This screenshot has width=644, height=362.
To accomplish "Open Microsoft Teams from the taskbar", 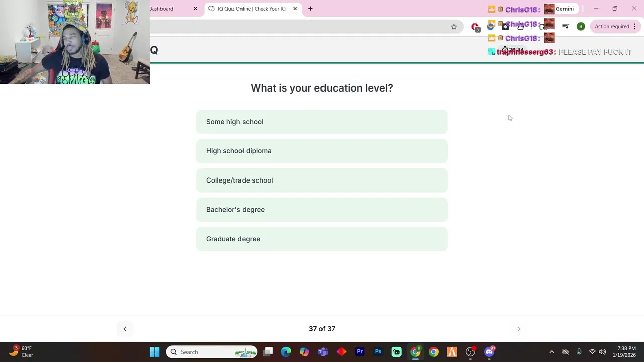I will (x=323, y=352).
